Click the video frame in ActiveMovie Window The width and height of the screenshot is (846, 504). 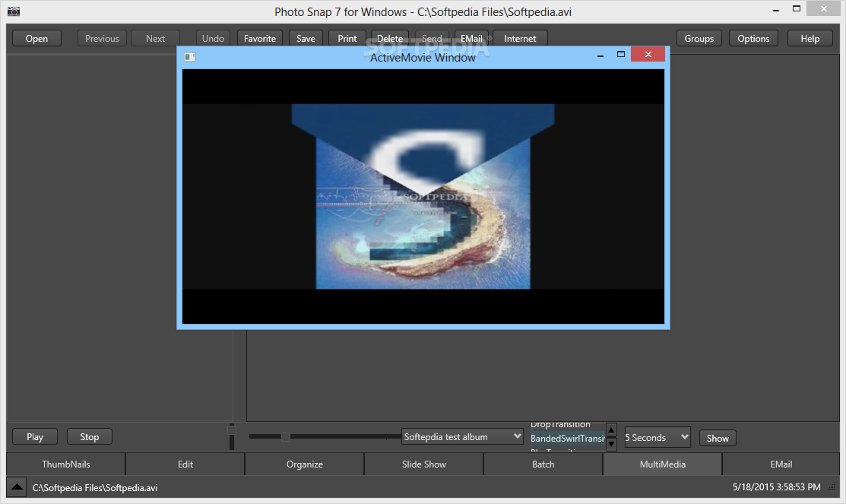click(423, 196)
